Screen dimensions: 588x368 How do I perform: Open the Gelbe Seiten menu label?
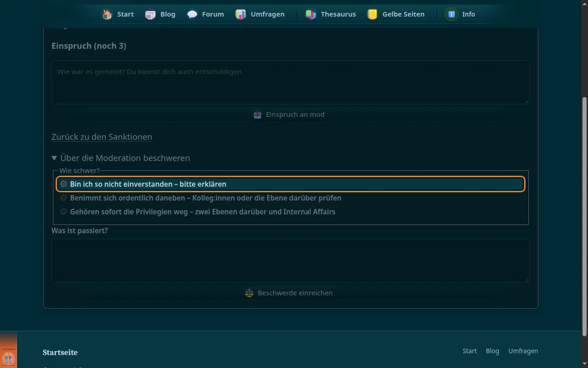point(403,14)
